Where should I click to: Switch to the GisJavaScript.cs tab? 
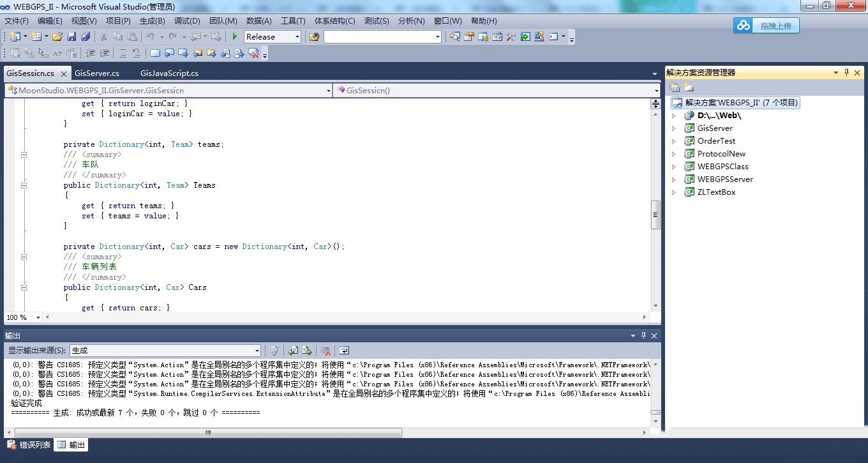click(169, 73)
